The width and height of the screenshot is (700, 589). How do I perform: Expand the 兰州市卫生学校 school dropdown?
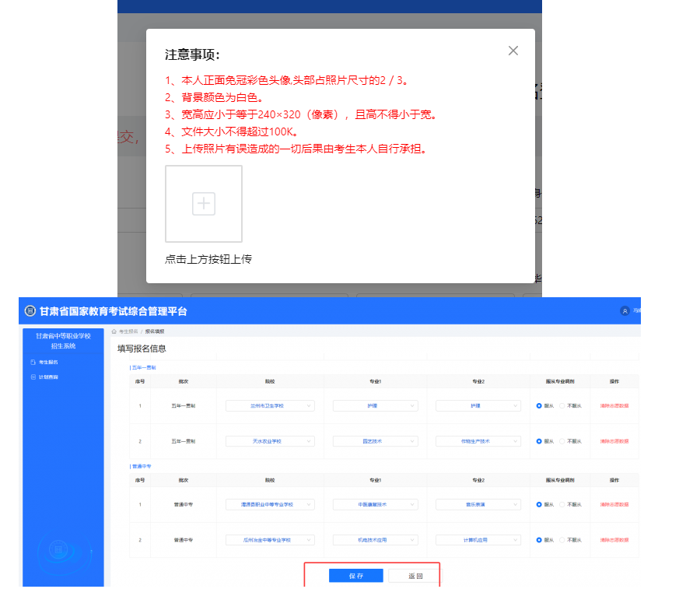click(x=270, y=406)
